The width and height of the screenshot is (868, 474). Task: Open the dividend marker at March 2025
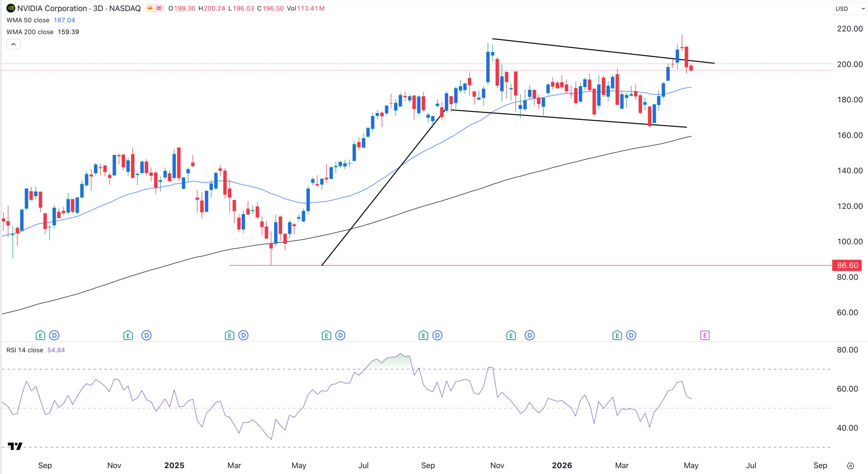click(243, 336)
